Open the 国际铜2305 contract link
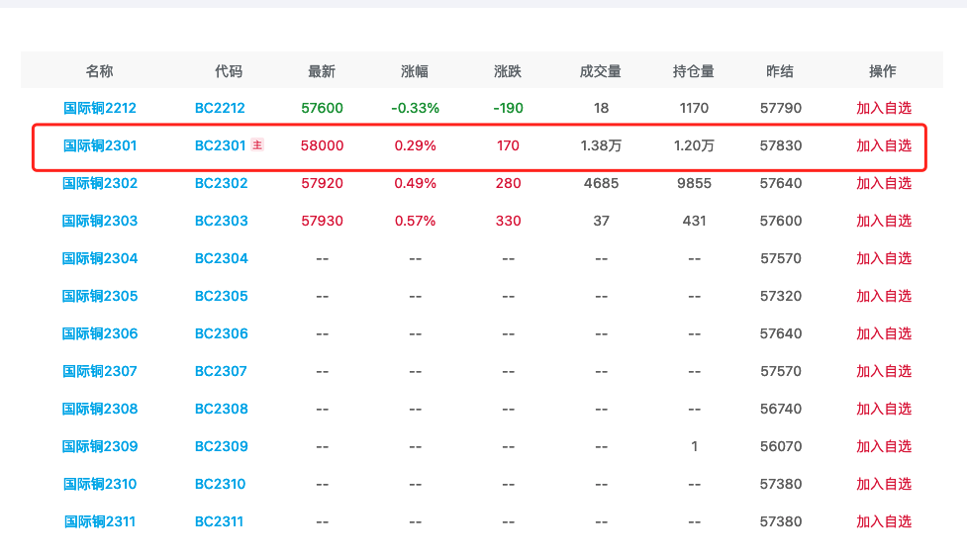 pos(100,296)
